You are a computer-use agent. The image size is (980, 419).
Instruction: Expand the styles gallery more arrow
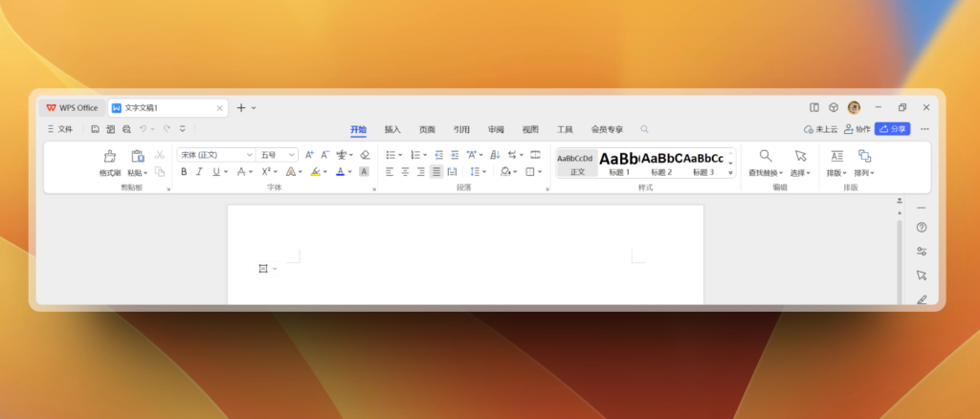[x=730, y=172]
